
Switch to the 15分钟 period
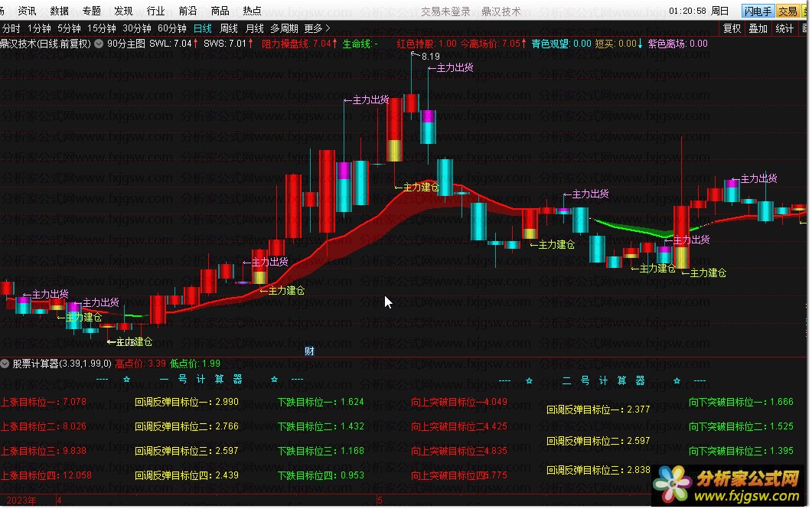[x=102, y=28]
